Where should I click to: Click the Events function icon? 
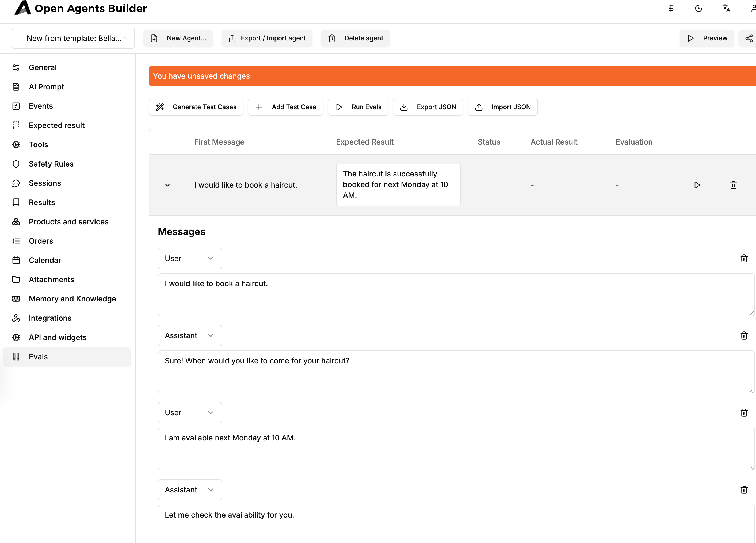(x=16, y=106)
